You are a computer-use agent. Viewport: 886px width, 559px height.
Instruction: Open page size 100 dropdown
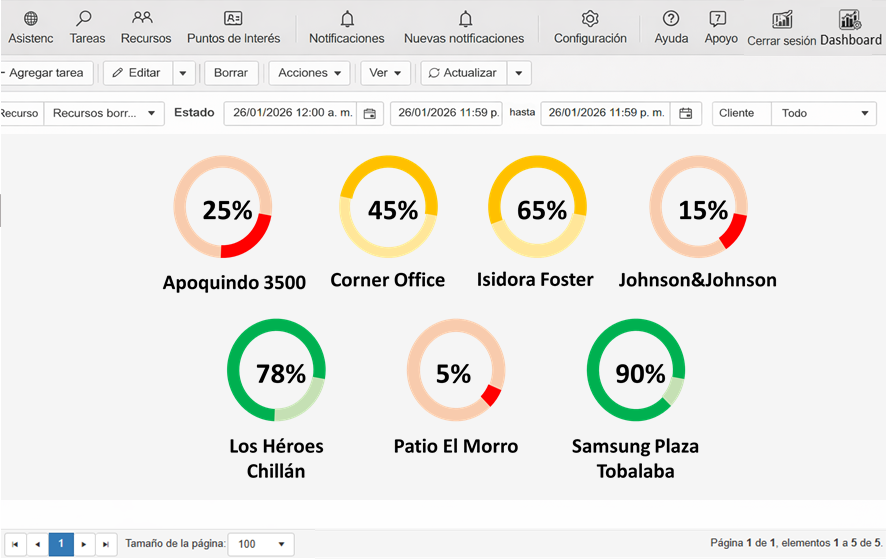[261, 544]
